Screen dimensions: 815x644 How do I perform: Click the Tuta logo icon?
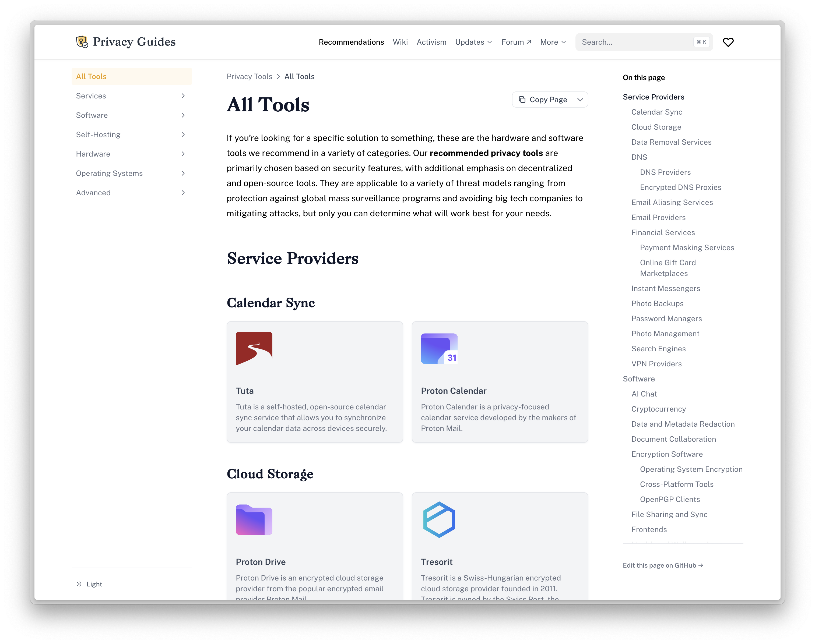pyautogui.click(x=254, y=348)
